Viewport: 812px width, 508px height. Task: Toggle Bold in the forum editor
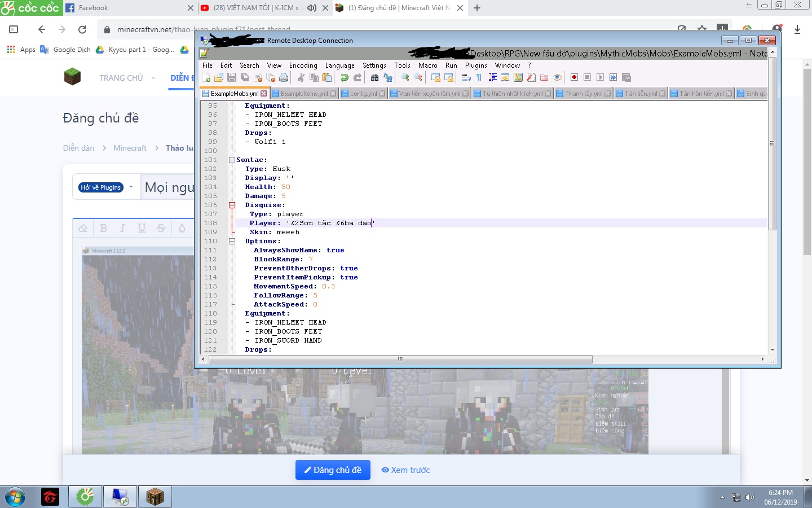(103, 228)
